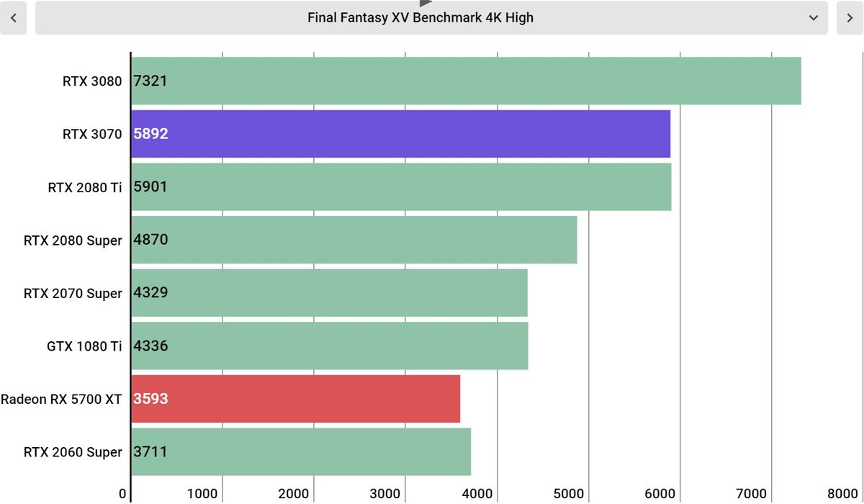Click the RTX 2070 Super label
This screenshot has height=504, width=864.
point(73,293)
